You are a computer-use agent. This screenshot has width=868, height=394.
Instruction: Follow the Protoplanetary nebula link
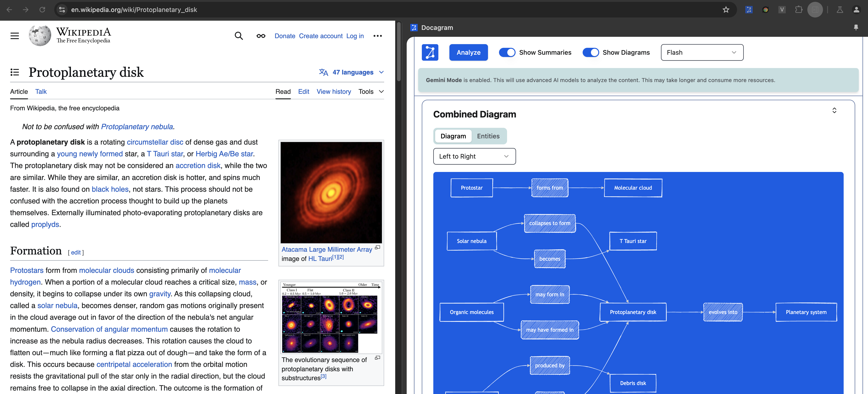pos(137,127)
